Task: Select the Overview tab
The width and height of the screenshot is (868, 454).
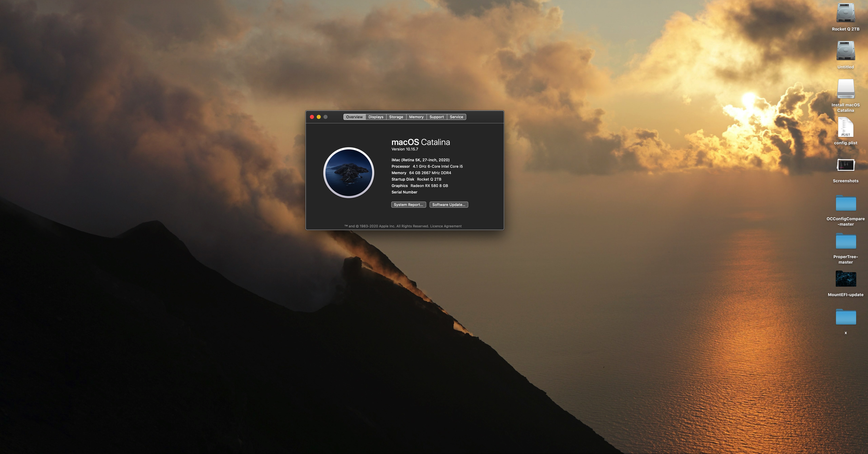Action: 354,117
